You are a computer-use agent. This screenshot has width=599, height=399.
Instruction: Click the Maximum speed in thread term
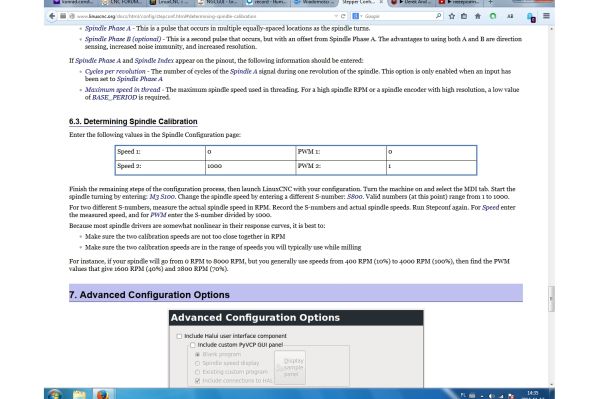(x=123, y=90)
